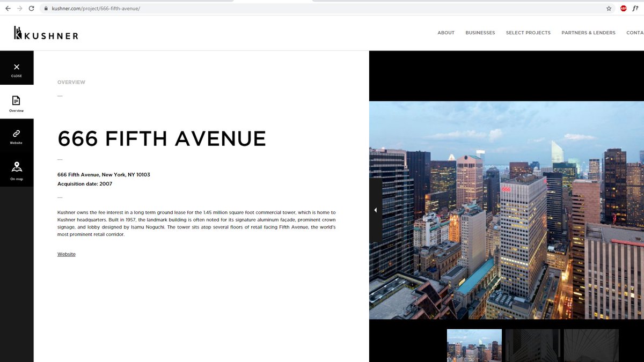Open SELECT PROJECTS menu
644x362 pixels.
click(528, 33)
